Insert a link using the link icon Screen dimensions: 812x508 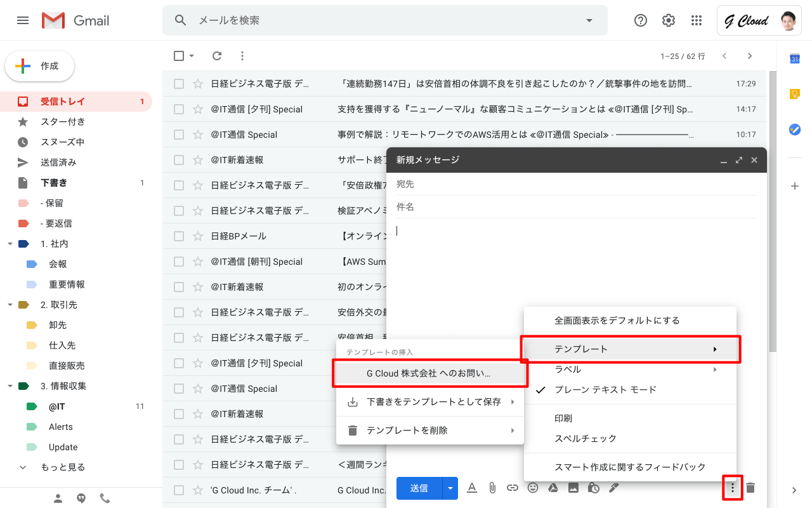tap(513, 488)
